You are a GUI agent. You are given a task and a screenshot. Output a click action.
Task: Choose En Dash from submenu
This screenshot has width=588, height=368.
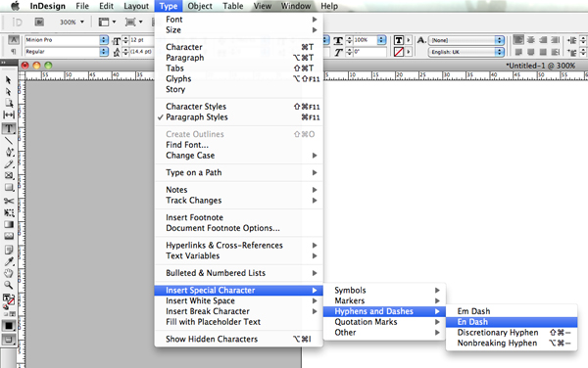pos(512,322)
